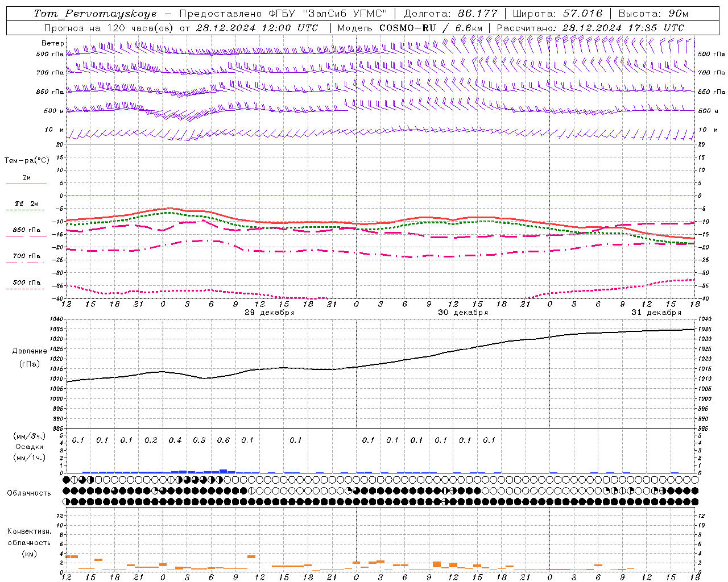Click the 'Модель COSMO-RU / 6.6км' text
Image resolution: width=728 pixels, height=582 pixels.
point(409,28)
